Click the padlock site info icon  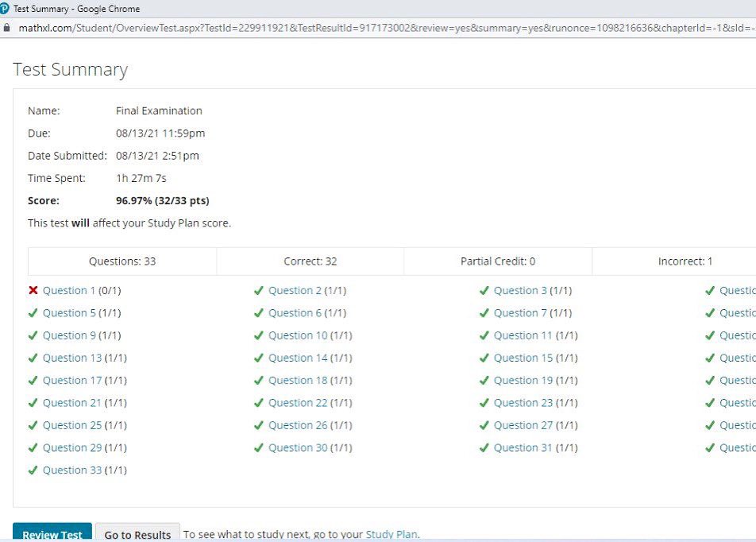[6, 28]
